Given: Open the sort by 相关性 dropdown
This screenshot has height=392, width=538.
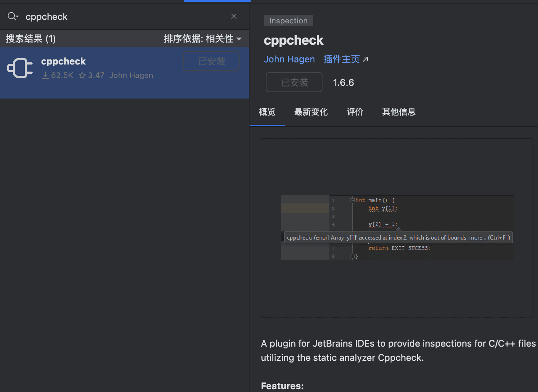Looking at the screenshot, I should tap(202, 39).
